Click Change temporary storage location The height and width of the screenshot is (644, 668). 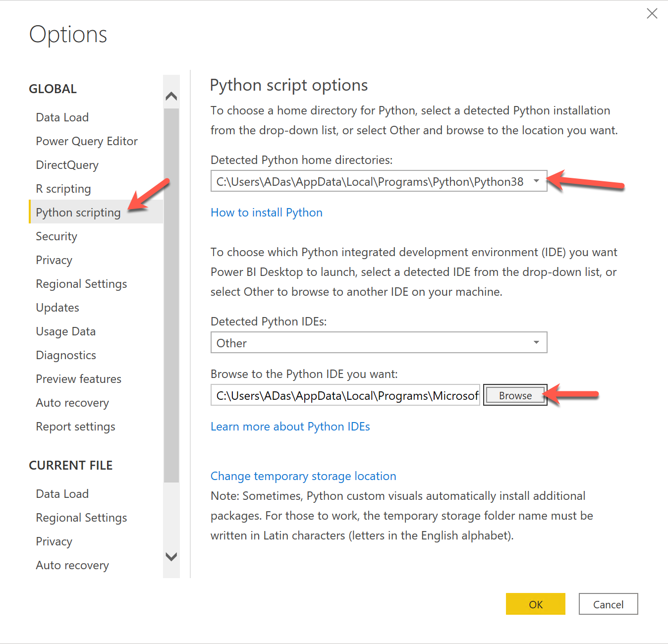click(303, 476)
